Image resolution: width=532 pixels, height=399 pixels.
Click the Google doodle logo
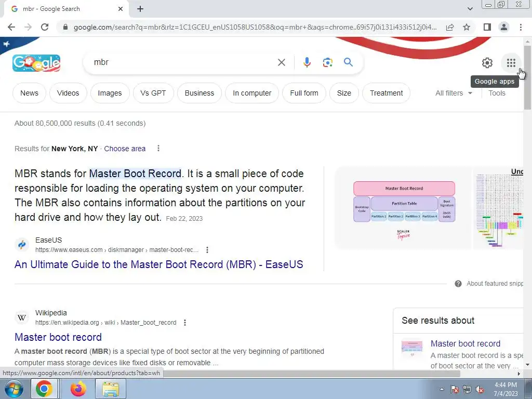click(x=36, y=63)
